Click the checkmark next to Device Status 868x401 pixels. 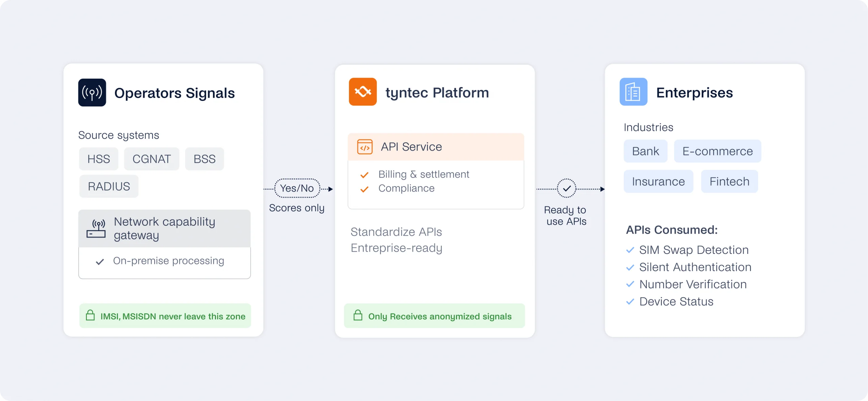coord(630,302)
